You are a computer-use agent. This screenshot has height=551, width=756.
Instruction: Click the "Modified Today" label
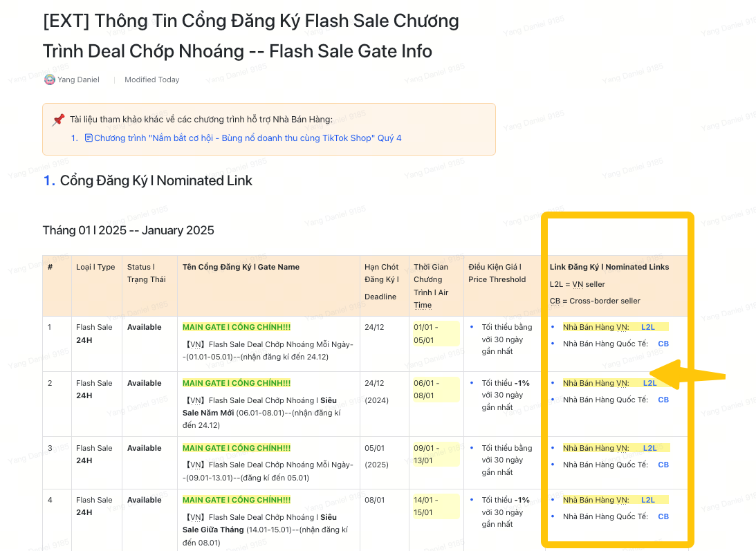pyautogui.click(x=151, y=80)
